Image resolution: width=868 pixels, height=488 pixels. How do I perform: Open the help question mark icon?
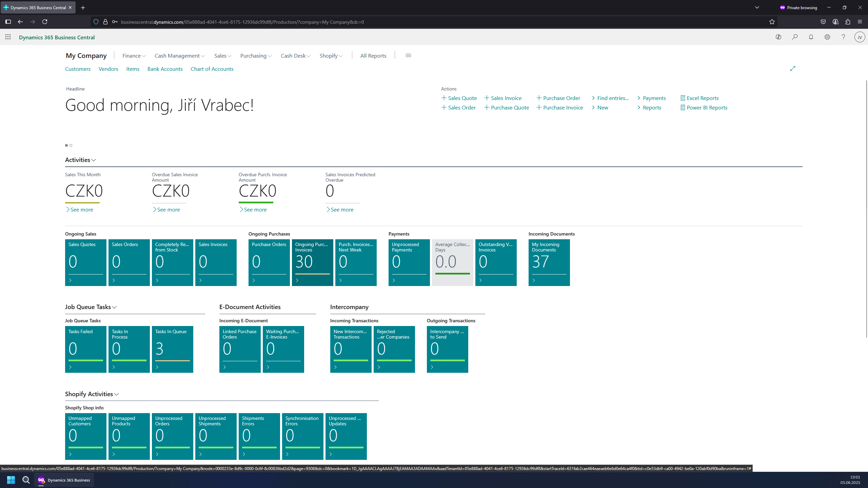pyautogui.click(x=844, y=37)
